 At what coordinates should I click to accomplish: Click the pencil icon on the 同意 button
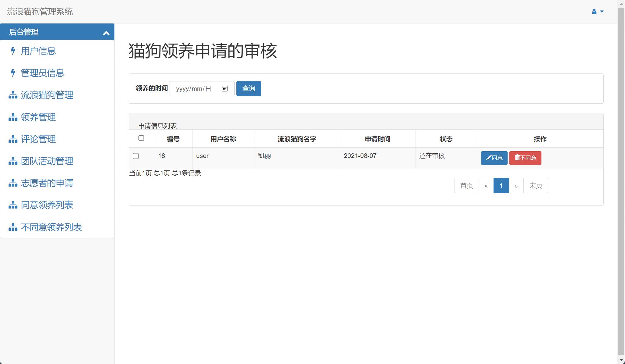[488, 158]
